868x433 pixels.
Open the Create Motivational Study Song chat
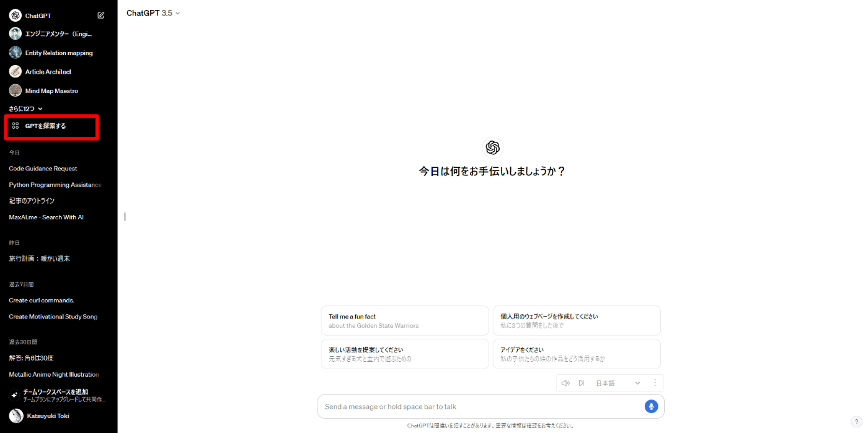click(53, 317)
